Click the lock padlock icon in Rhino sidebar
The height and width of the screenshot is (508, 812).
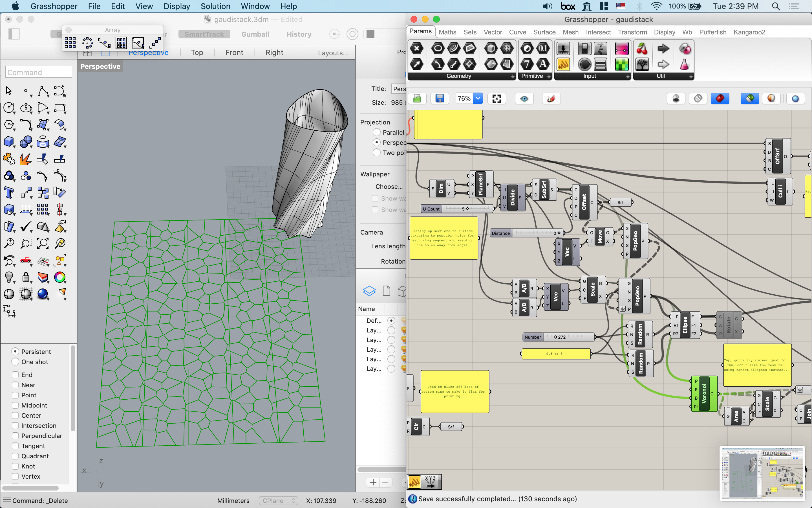click(26, 277)
